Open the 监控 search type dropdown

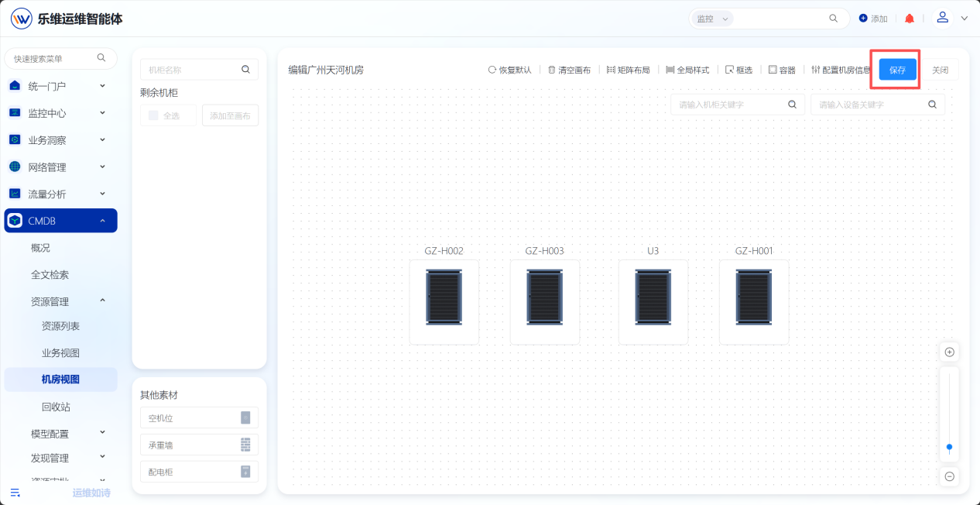pos(712,19)
